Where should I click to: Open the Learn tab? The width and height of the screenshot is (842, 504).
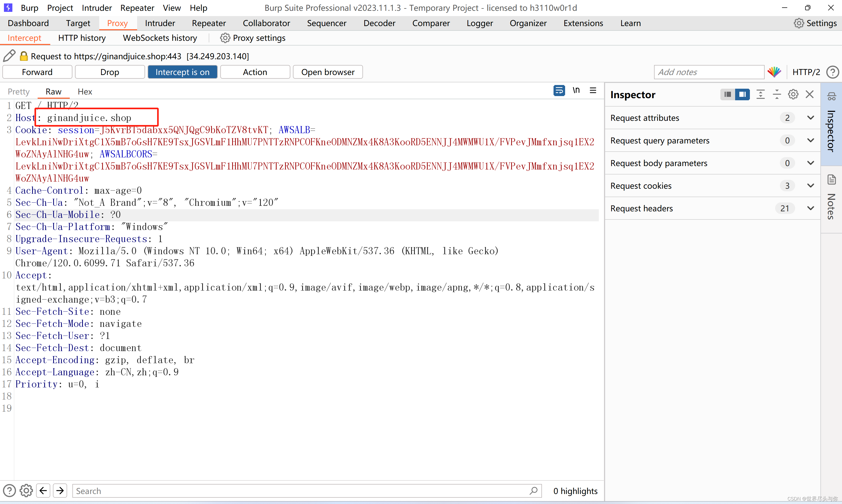[630, 23]
